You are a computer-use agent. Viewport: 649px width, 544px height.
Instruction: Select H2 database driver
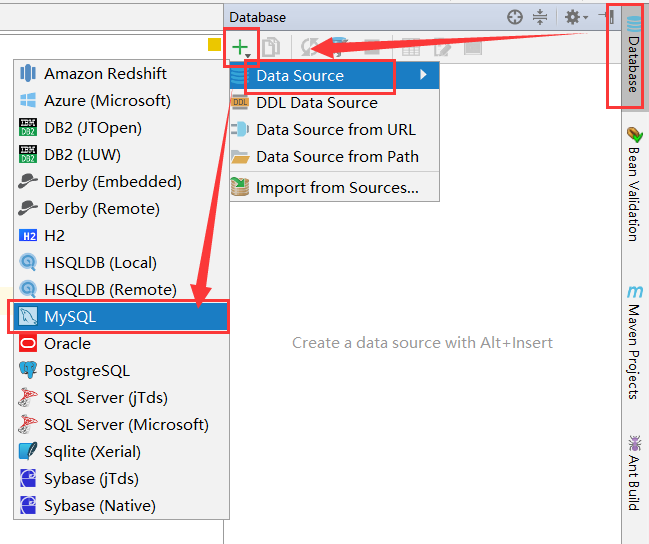(x=121, y=236)
